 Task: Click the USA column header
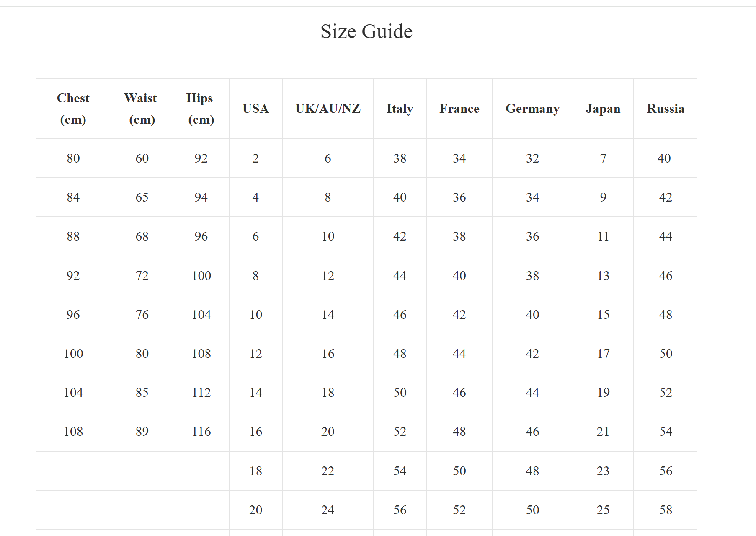[x=255, y=109]
